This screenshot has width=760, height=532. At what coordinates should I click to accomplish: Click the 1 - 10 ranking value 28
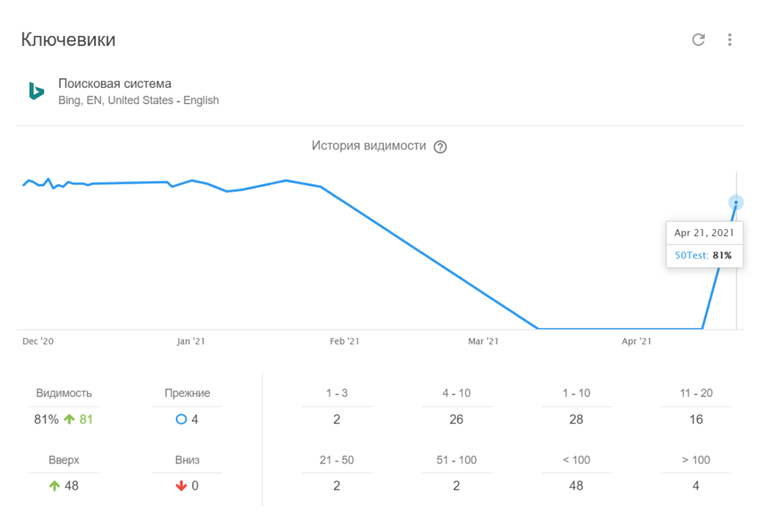pyautogui.click(x=576, y=420)
